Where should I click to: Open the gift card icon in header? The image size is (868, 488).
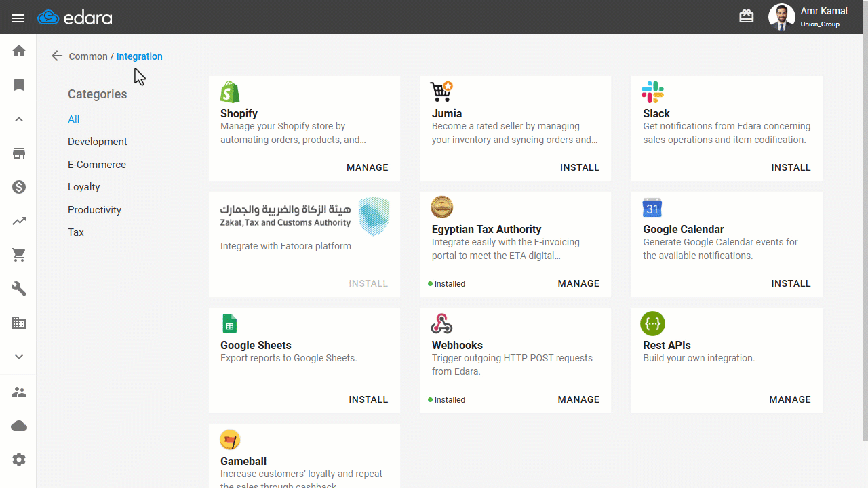coord(747,16)
